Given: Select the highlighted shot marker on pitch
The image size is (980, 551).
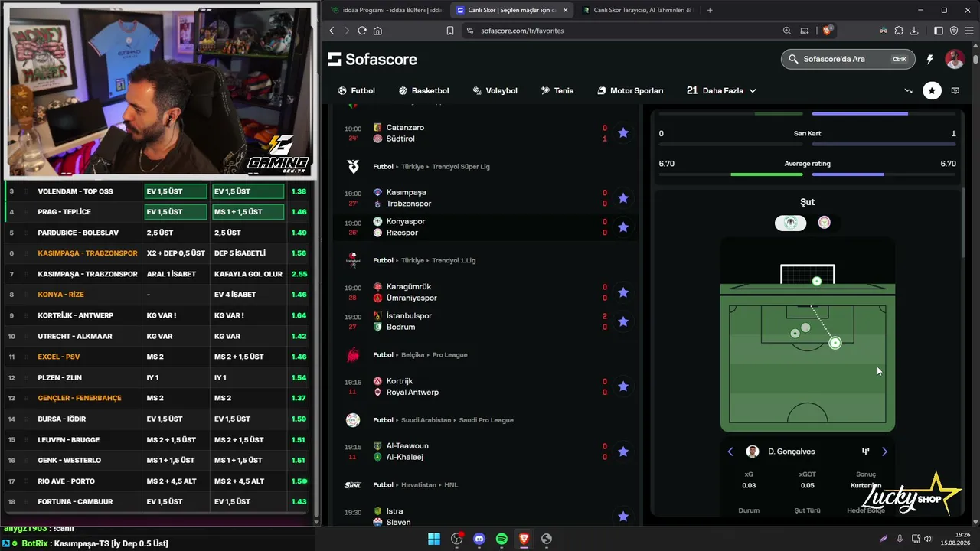Looking at the screenshot, I should point(835,343).
